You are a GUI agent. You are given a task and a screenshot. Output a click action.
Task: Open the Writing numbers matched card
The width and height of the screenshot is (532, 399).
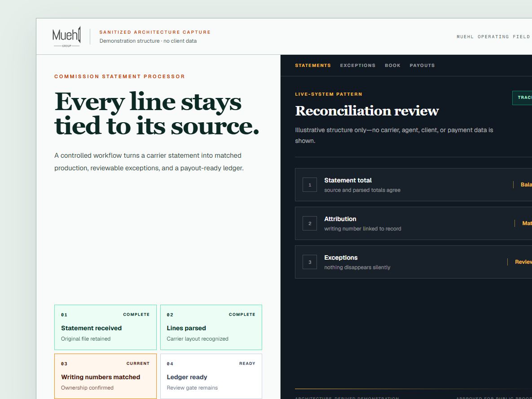click(x=106, y=376)
